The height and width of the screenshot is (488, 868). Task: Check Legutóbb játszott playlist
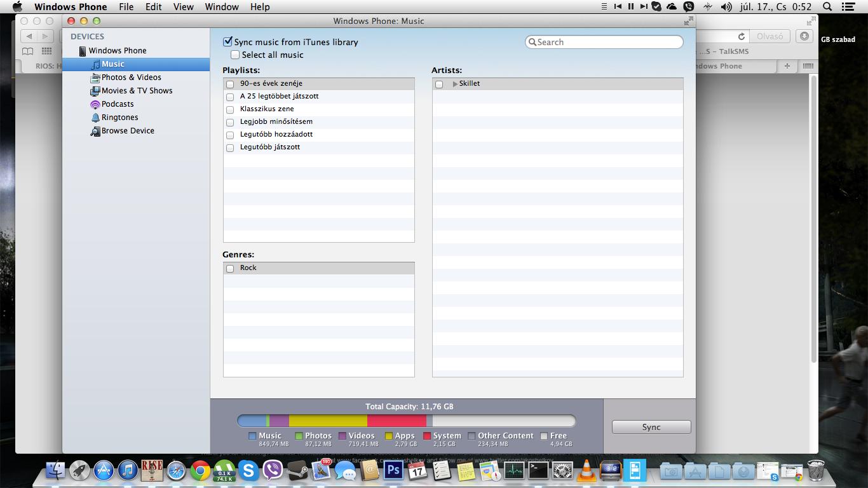[230, 147]
